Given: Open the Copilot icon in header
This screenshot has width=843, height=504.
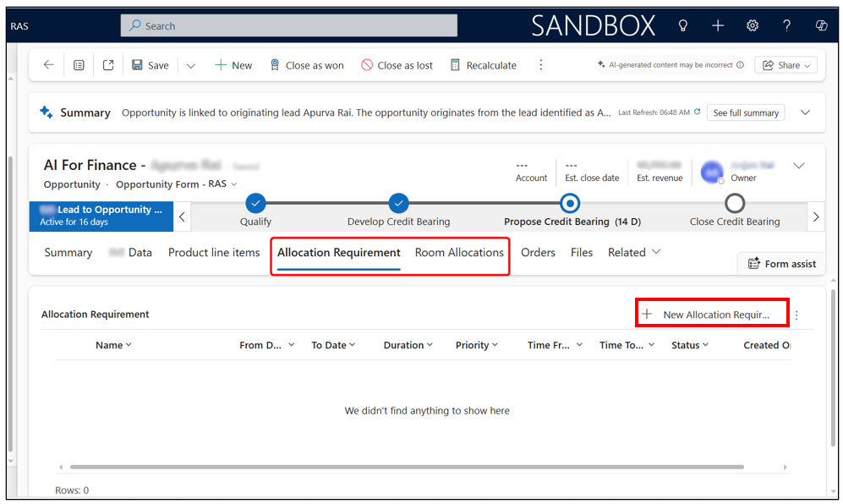Looking at the screenshot, I should coord(821,26).
